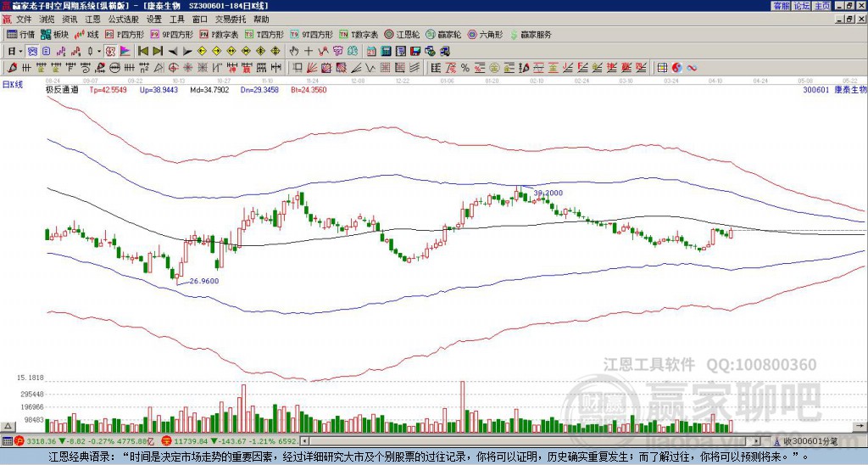Click the horizontal scrollbar left arrow
Viewport: 868px width, 465px height.
[304, 441]
